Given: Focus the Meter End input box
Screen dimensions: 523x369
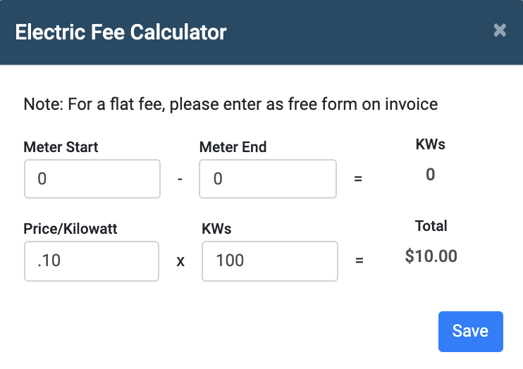Looking at the screenshot, I should [268, 179].
